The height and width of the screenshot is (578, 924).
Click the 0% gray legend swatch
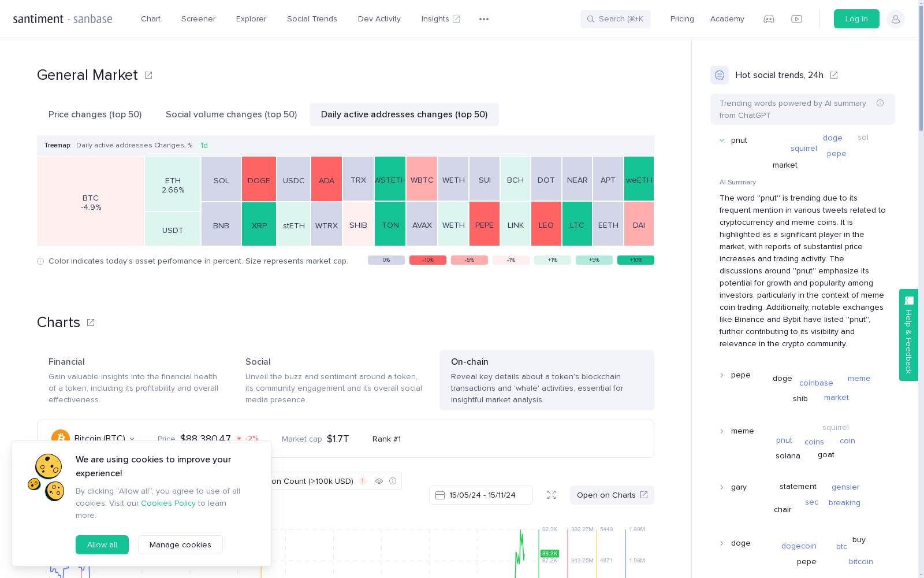[x=386, y=260]
